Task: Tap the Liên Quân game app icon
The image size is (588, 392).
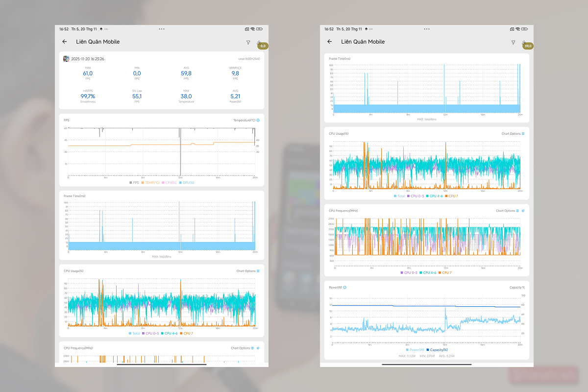Action: pos(66,59)
